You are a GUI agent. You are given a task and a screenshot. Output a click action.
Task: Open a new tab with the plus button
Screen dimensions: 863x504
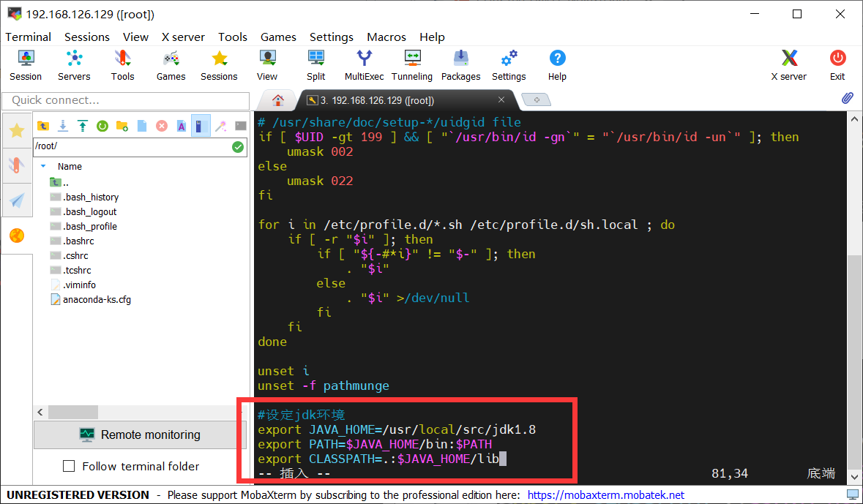[536, 99]
